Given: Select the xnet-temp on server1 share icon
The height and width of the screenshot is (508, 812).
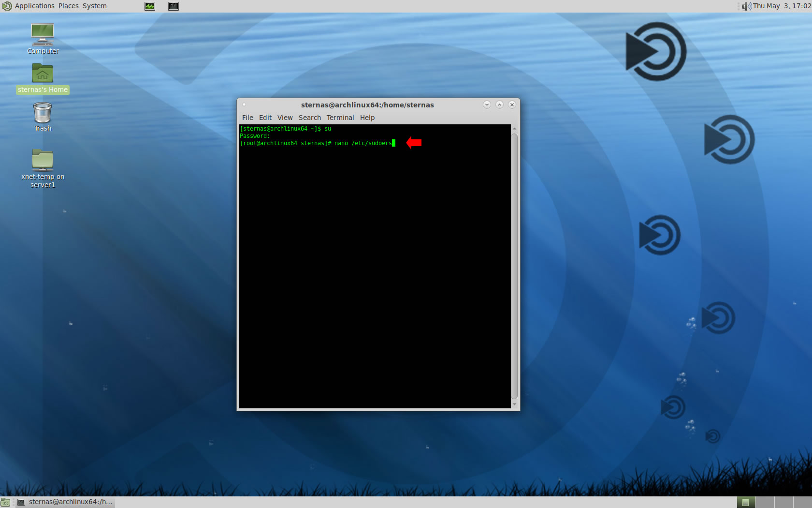Looking at the screenshot, I should coord(43,168).
